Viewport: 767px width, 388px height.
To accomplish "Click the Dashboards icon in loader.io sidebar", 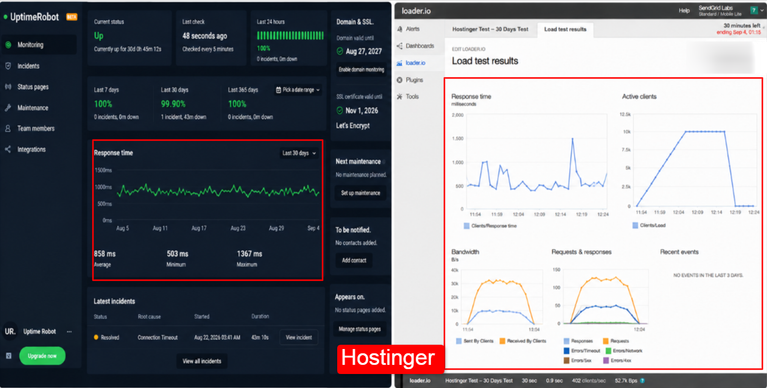I will point(400,46).
